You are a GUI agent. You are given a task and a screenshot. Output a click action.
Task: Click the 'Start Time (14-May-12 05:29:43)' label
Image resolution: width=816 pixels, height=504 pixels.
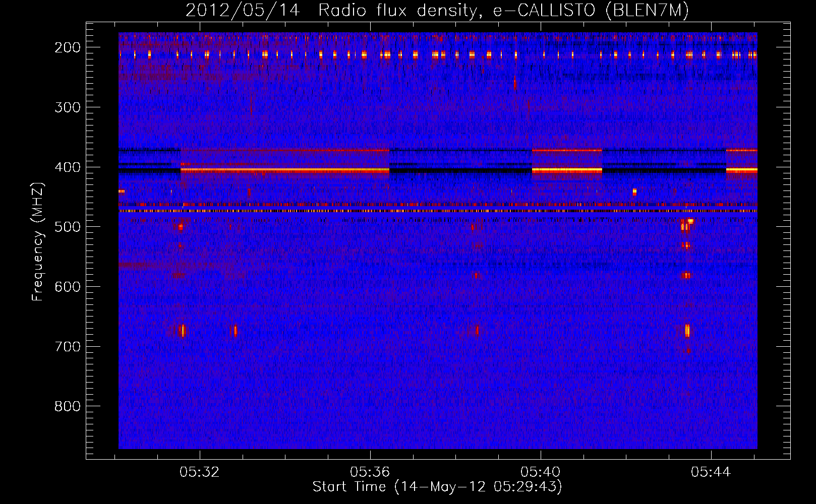tap(437, 487)
